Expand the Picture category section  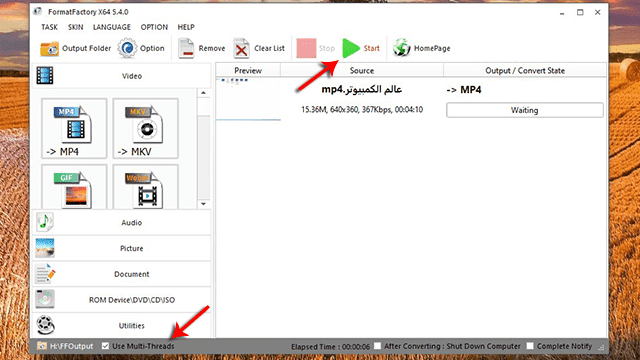[x=122, y=248]
